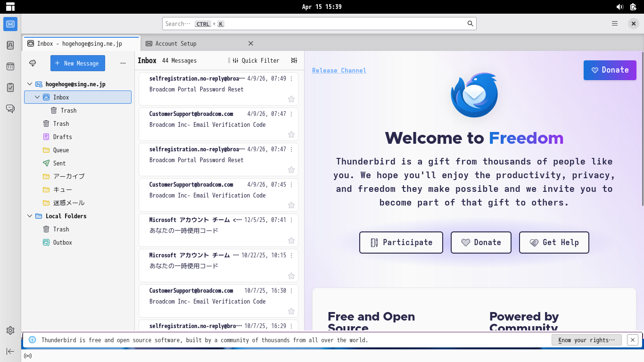This screenshot has width=644, height=362.
Task: Click the Participate button
Action: coord(401,242)
